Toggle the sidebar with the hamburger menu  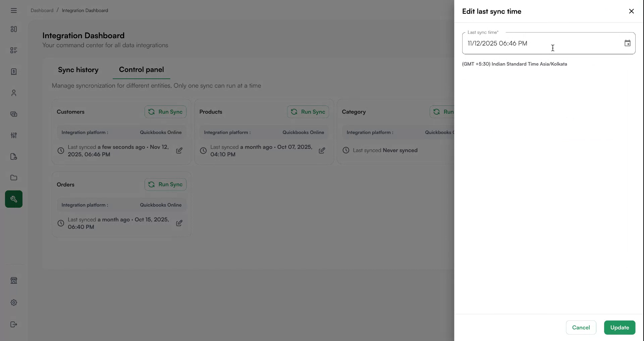coord(13,10)
